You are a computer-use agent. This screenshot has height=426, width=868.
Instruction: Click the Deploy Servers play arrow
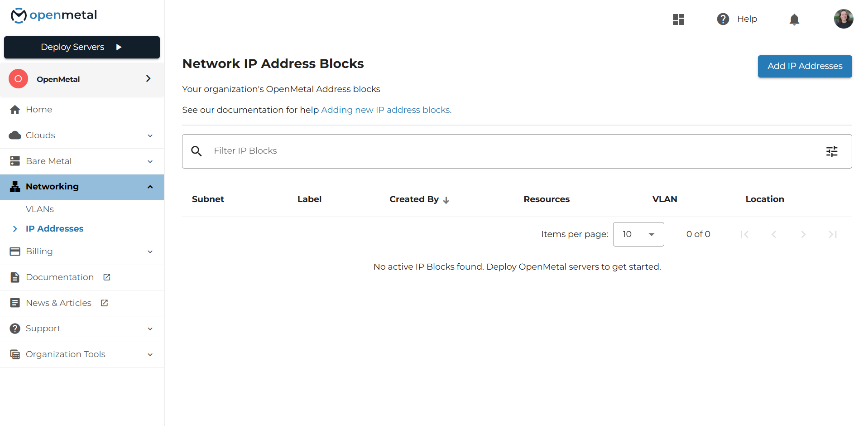(119, 47)
